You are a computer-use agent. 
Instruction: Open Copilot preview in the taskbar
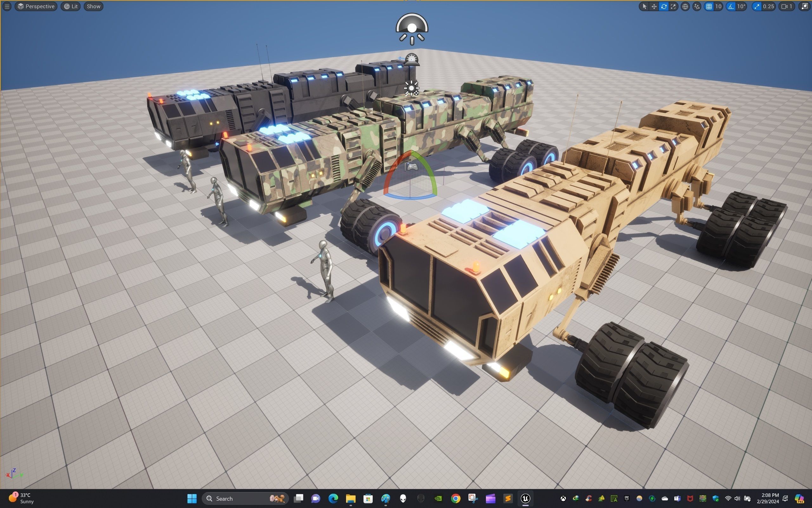[800, 498]
